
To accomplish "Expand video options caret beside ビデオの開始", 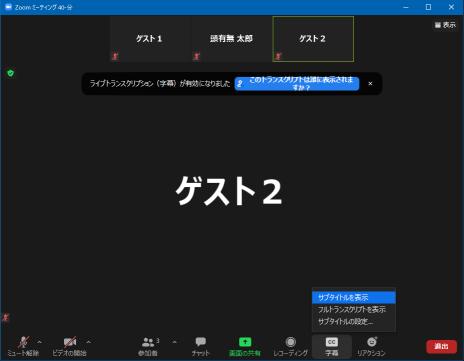I will [88, 342].
